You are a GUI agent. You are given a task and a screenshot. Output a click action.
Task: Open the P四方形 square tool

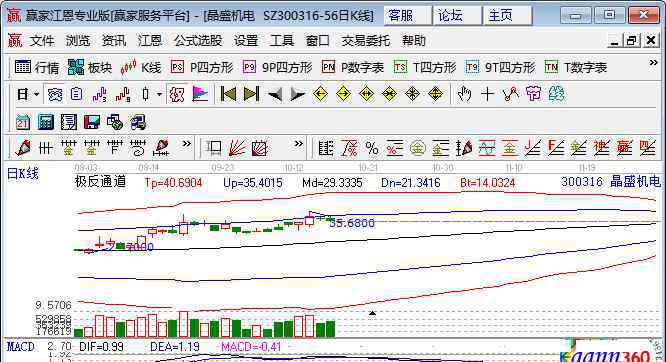202,67
